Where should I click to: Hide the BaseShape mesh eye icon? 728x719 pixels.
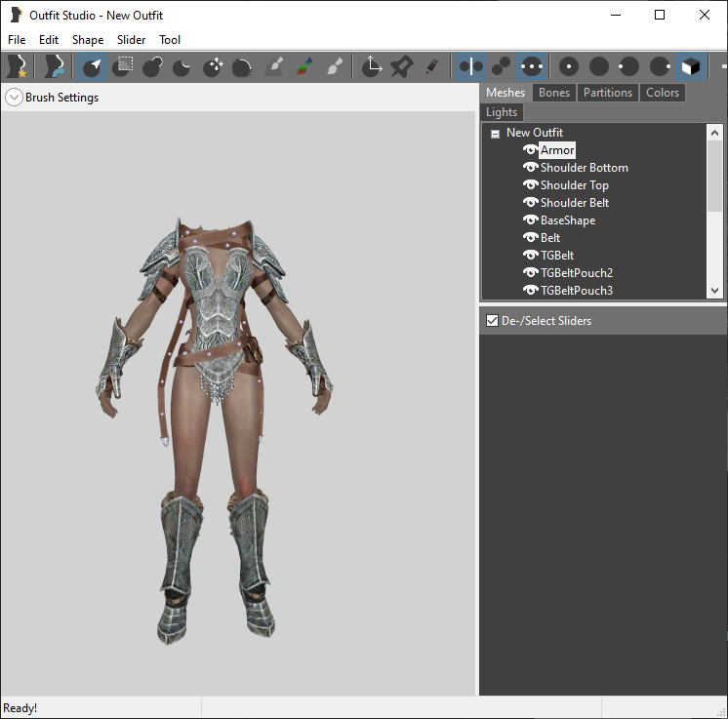pyautogui.click(x=530, y=220)
